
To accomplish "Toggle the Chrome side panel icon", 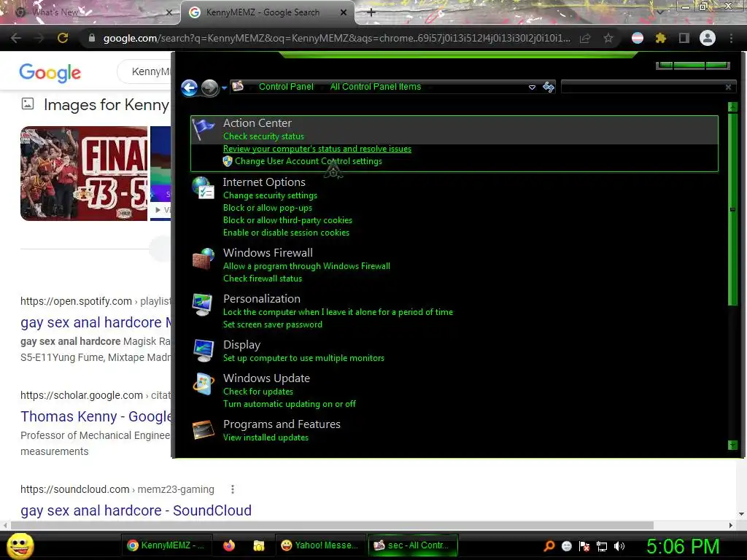I will [x=684, y=38].
